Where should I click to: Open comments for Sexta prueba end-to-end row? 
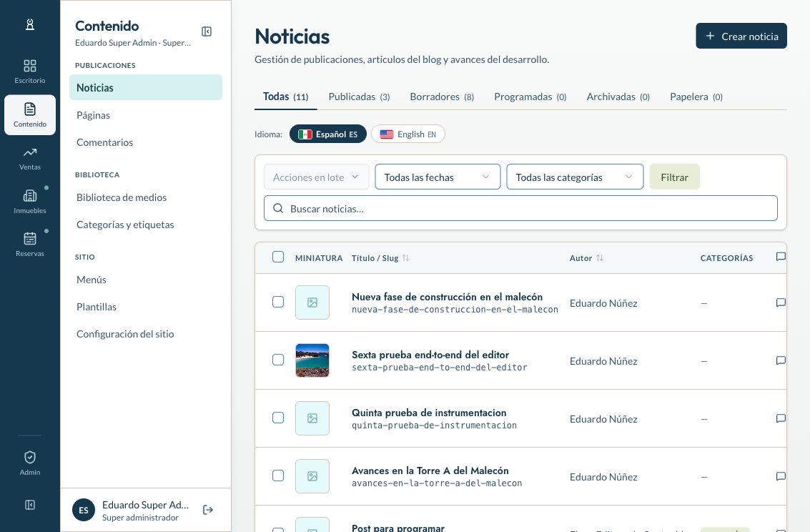781,360
